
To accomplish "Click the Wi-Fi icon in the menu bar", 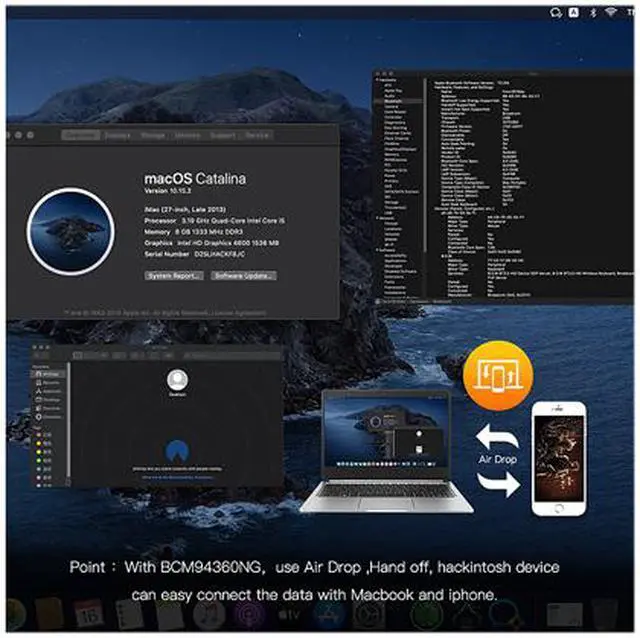I will [611, 13].
